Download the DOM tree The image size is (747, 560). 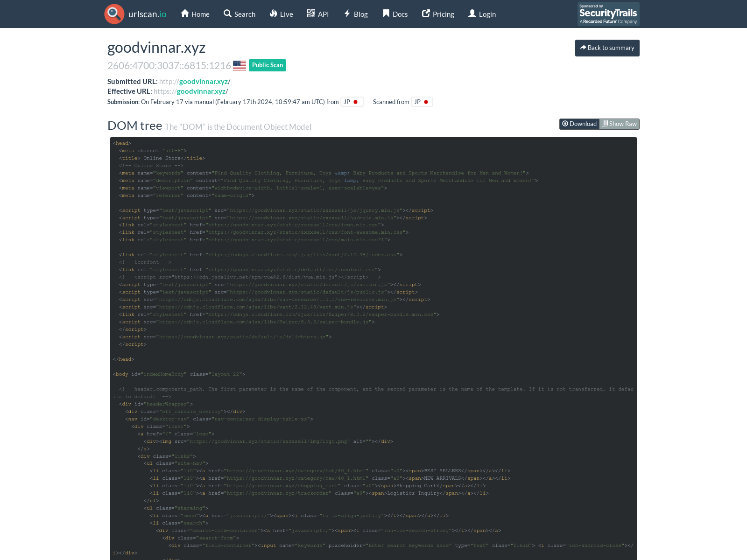click(x=579, y=124)
